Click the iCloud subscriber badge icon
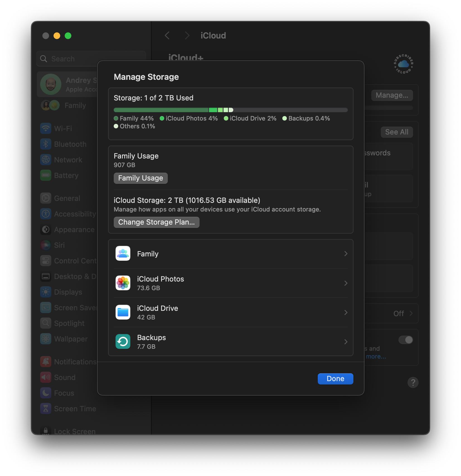The image size is (461, 476). (403, 64)
